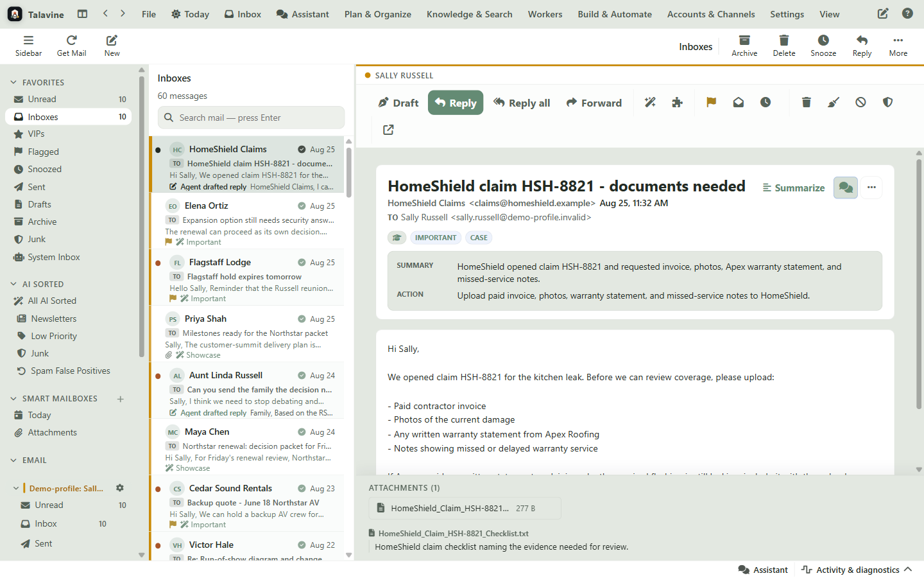Click the Search mail input field
This screenshot has height=578, width=924.
251,118
